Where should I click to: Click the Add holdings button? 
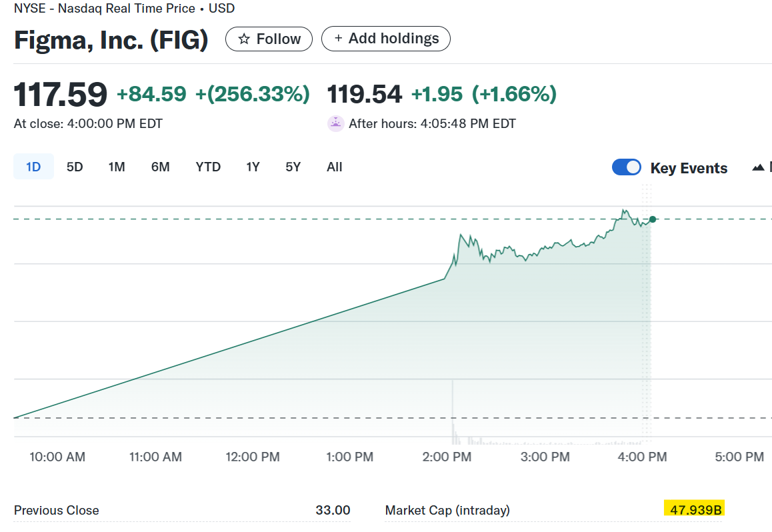pos(385,39)
